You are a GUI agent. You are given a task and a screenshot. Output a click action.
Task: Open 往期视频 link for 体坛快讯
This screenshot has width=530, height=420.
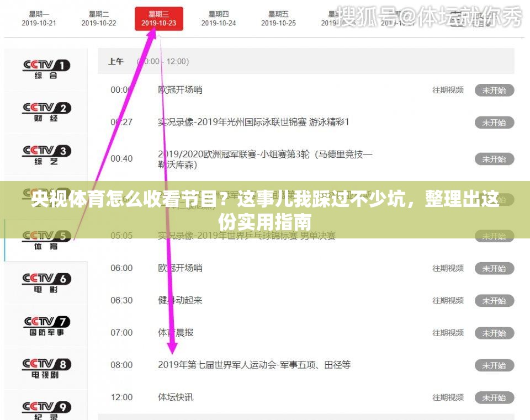448,397
